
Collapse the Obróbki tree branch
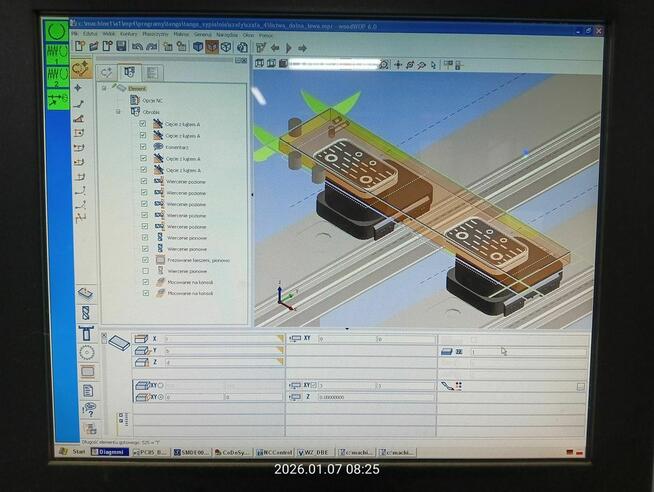click(117, 112)
